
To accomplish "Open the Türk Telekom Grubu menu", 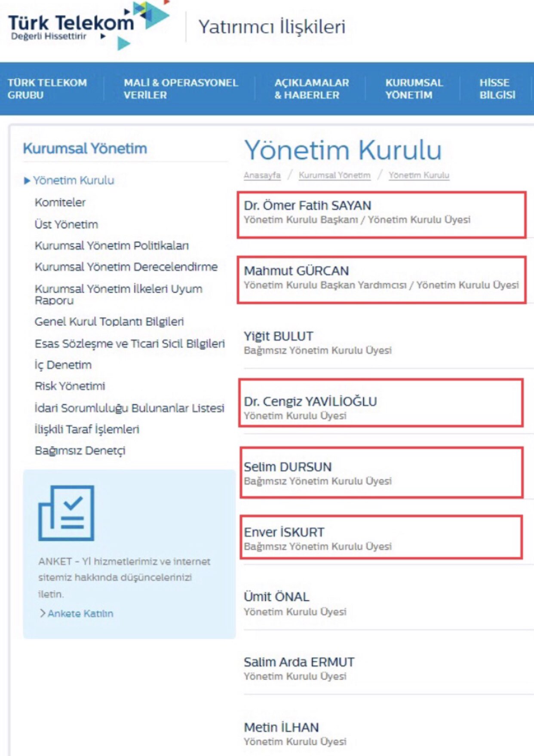I will (47, 89).
